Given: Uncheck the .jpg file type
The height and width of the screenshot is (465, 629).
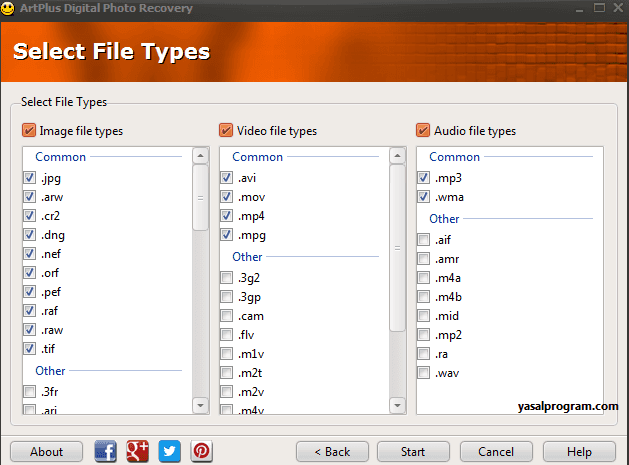Looking at the screenshot, I should pos(29,178).
